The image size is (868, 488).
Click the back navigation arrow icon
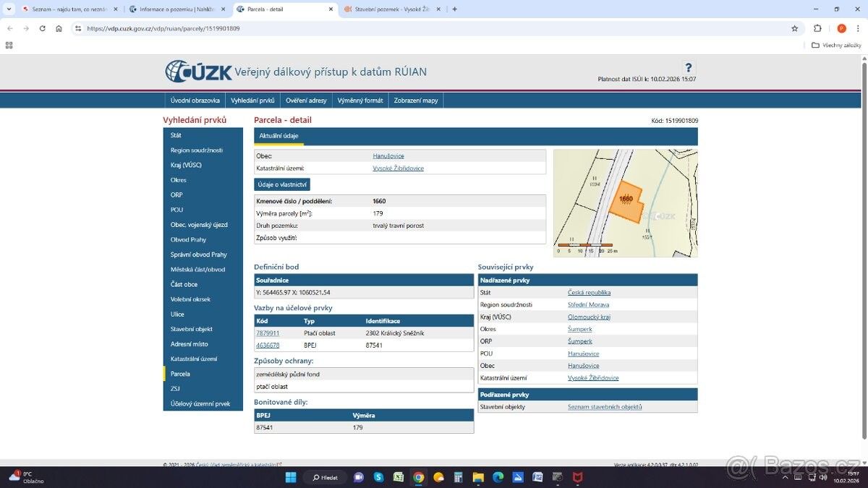tap(9, 27)
